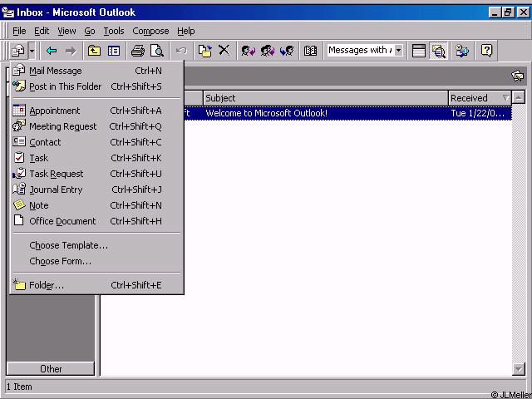Click Up One Level folder icon
Screen dimensions: 532x399
(x=94, y=52)
